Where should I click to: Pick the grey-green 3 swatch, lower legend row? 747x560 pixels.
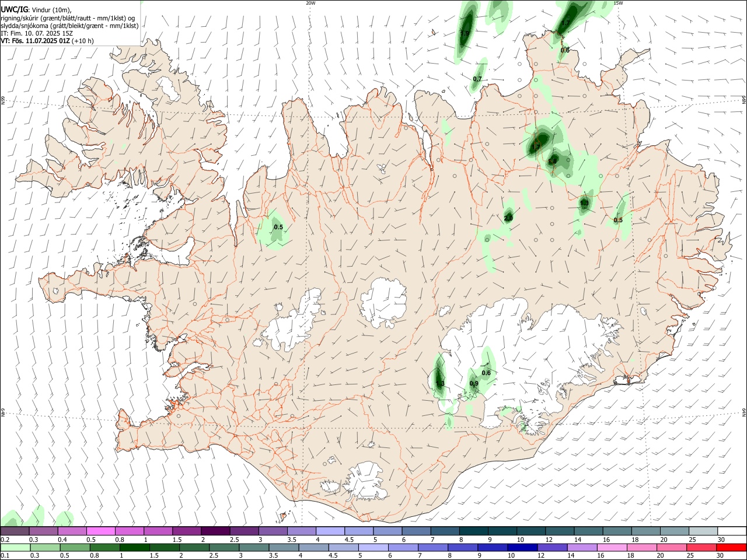tap(254, 547)
